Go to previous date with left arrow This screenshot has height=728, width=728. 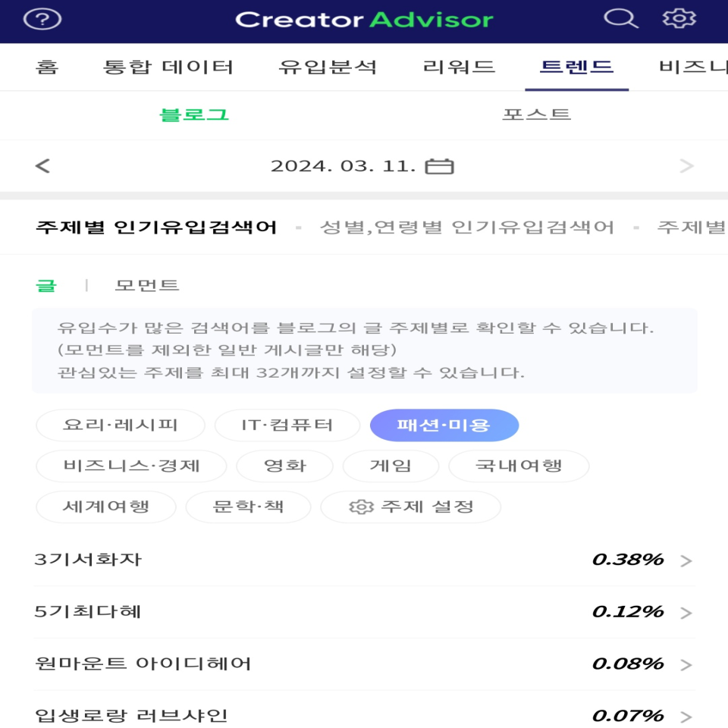coord(43,165)
